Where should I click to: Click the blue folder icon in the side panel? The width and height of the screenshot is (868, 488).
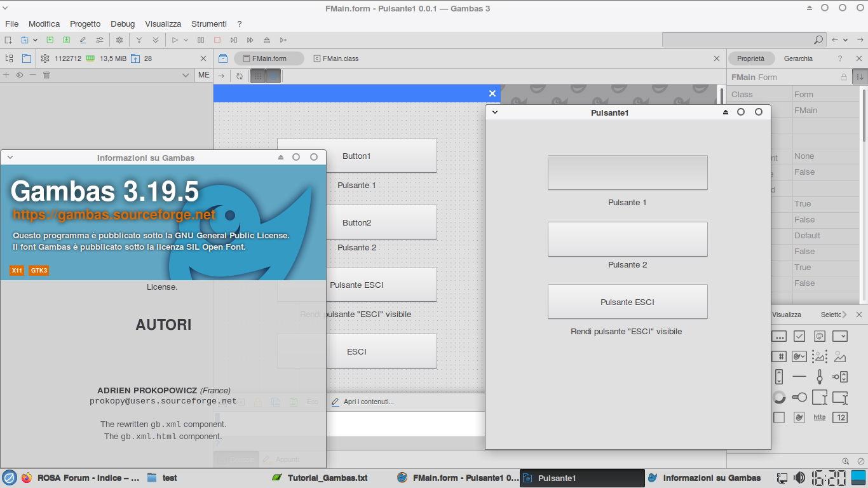[x=26, y=58]
